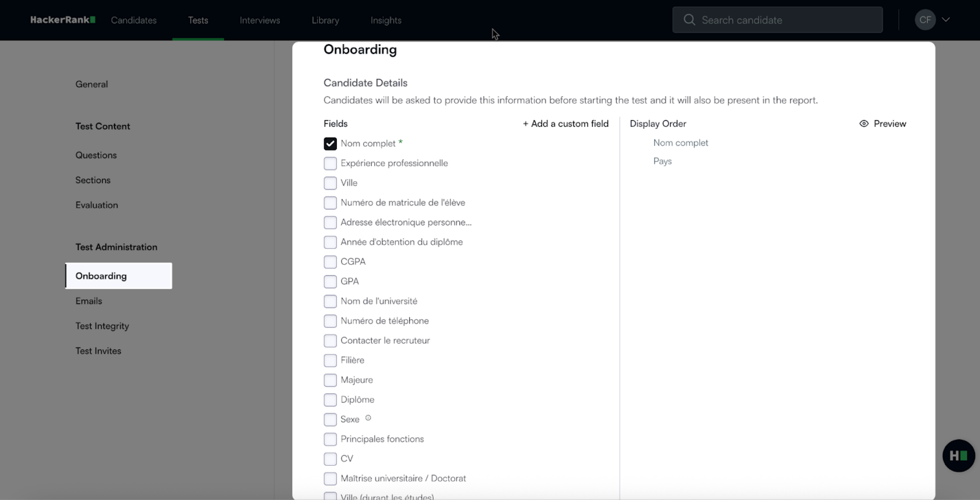Click the CF profile avatar
Viewport: 980px width, 500px height.
click(925, 20)
